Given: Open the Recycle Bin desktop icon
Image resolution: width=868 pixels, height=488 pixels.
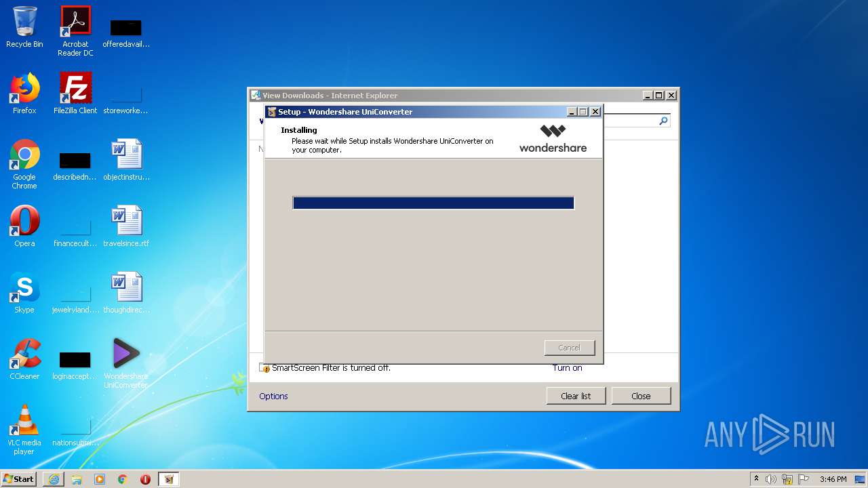Looking at the screenshot, I should [x=24, y=27].
